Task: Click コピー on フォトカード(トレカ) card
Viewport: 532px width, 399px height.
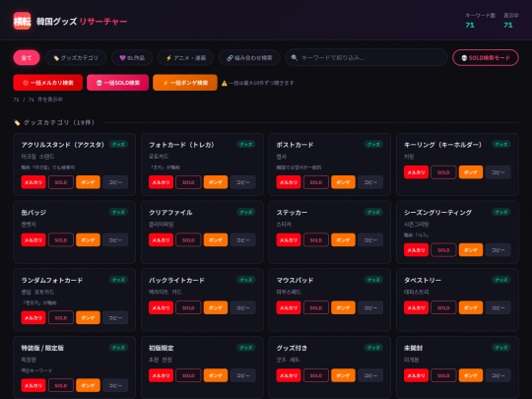Action: (243, 182)
